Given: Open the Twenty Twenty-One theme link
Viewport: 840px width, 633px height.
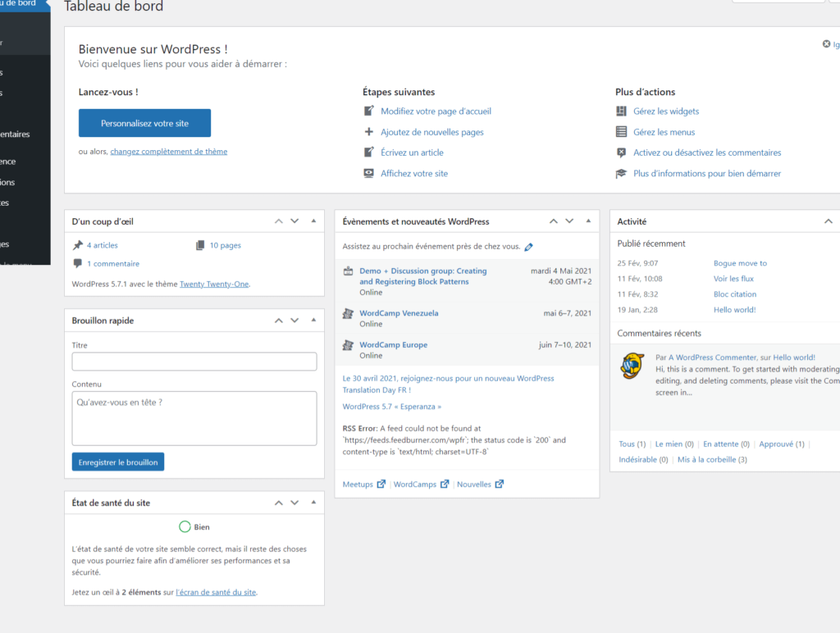Looking at the screenshot, I should (x=214, y=284).
